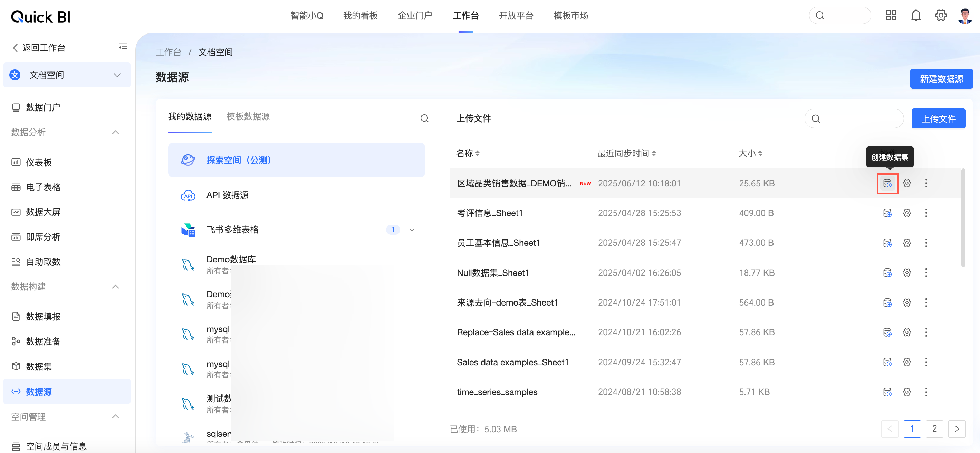Open more menu for time_series_samples
The image size is (980, 453).
point(926,392)
